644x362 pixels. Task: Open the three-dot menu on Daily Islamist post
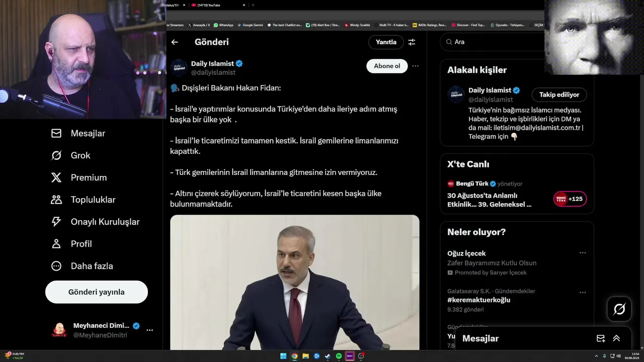[x=415, y=66]
